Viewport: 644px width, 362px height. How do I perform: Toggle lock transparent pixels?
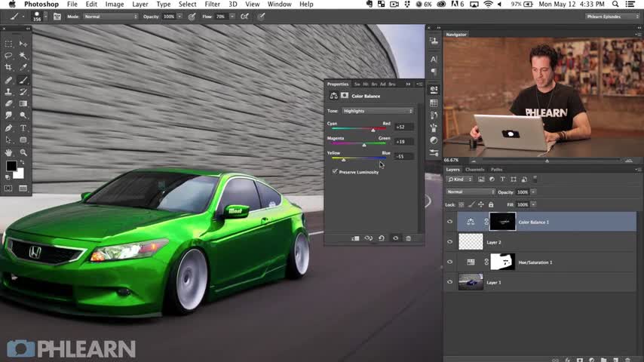tap(462, 204)
